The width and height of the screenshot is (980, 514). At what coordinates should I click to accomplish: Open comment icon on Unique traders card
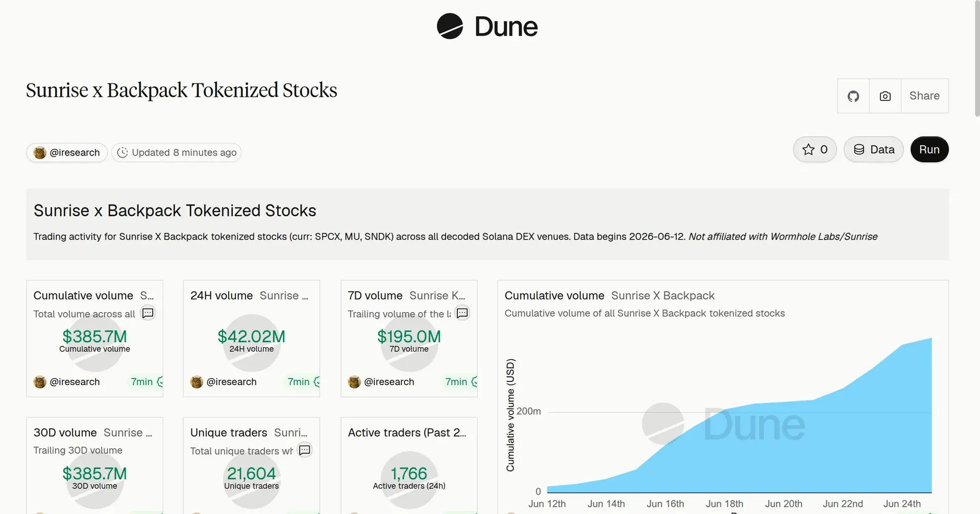click(305, 450)
